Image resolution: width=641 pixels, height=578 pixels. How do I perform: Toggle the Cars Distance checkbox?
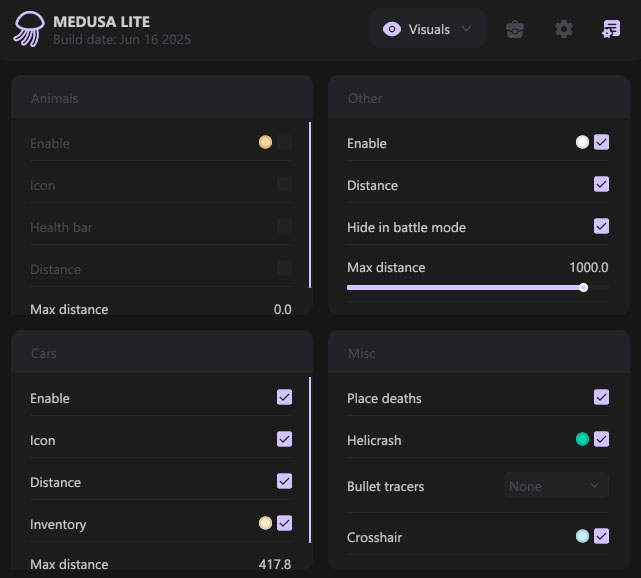click(x=285, y=482)
